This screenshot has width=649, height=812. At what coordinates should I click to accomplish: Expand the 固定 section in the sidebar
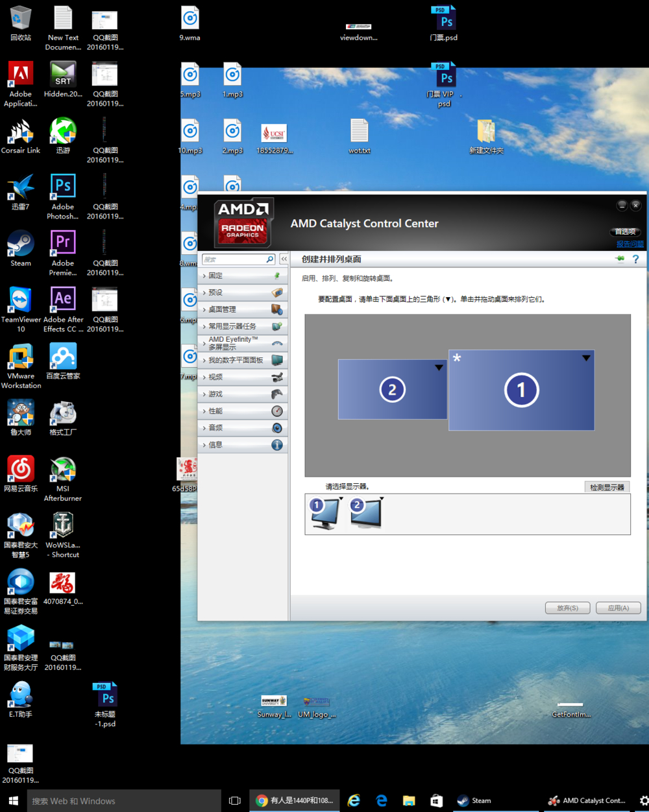click(x=243, y=276)
